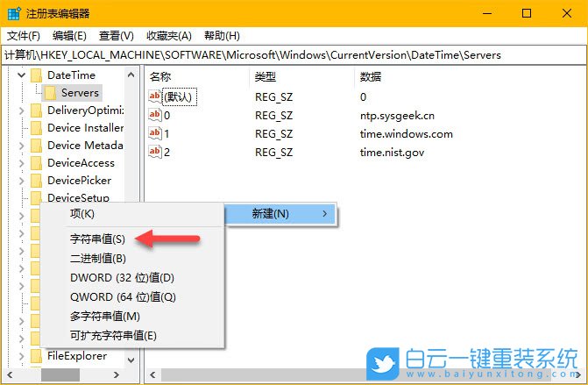
Task: Click tree pane scroll down arrow
Action: pyautogui.click(x=131, y=360)
